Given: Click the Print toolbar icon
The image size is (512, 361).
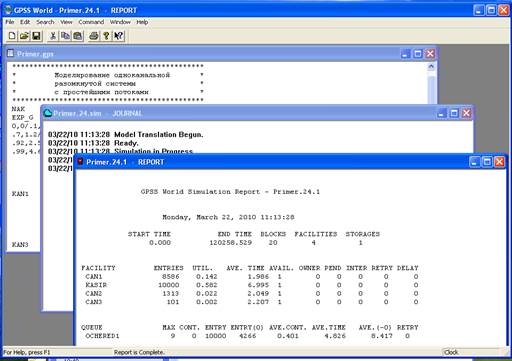Looking at the screenshot, I should pos(94,36).
